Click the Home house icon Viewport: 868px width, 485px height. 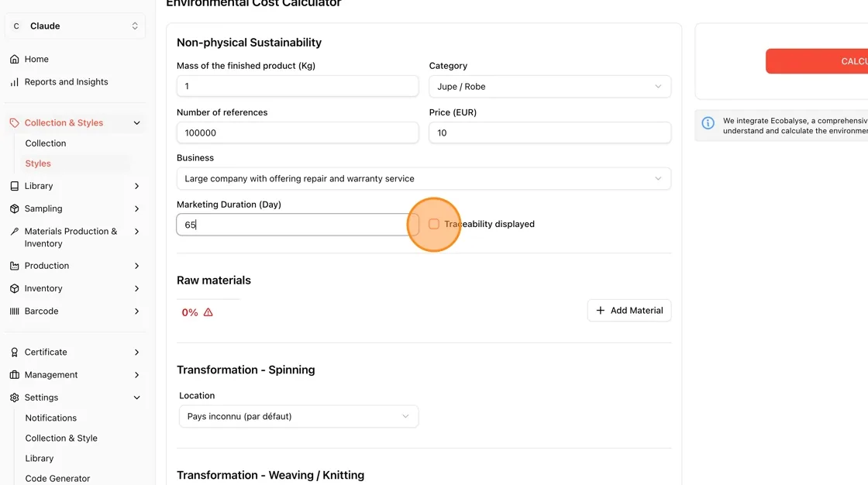(x=15, y=59)
